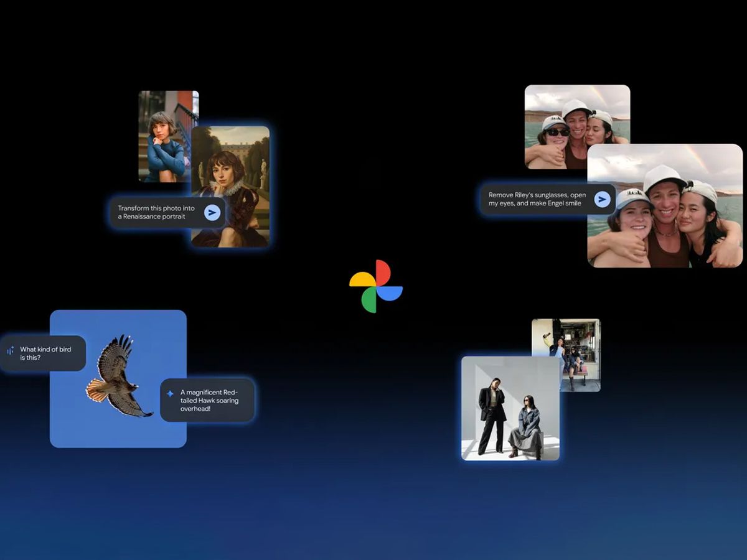The height and width of the screenshot is (560, 747).
Task: Click the send arrow beside Riley's sunglasses prompt
Action: (601, 200)
